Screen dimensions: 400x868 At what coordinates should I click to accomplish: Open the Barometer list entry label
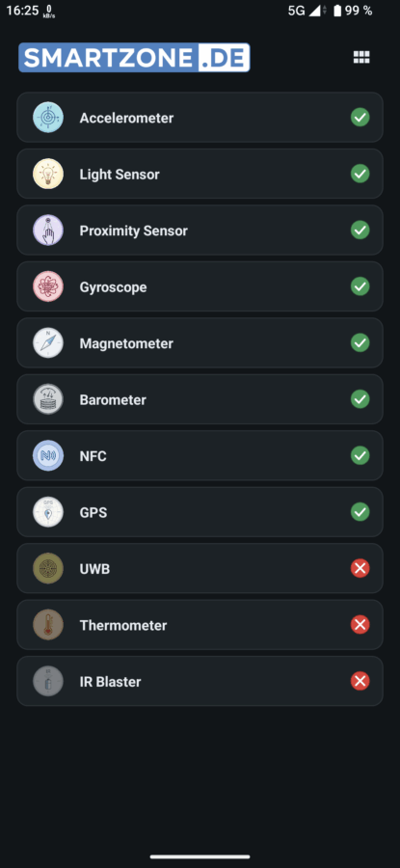tap(113, 399)
